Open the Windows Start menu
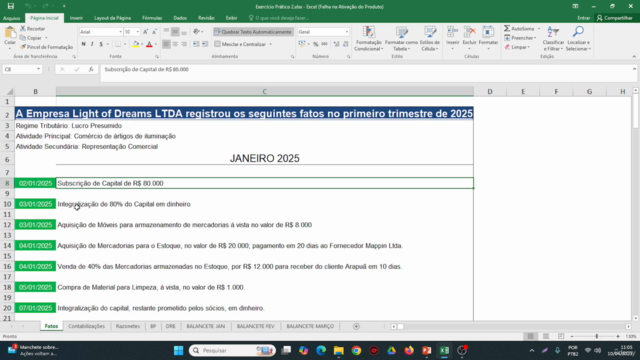Viewport: 640px width, 360px height. click(x=178, y=350)
